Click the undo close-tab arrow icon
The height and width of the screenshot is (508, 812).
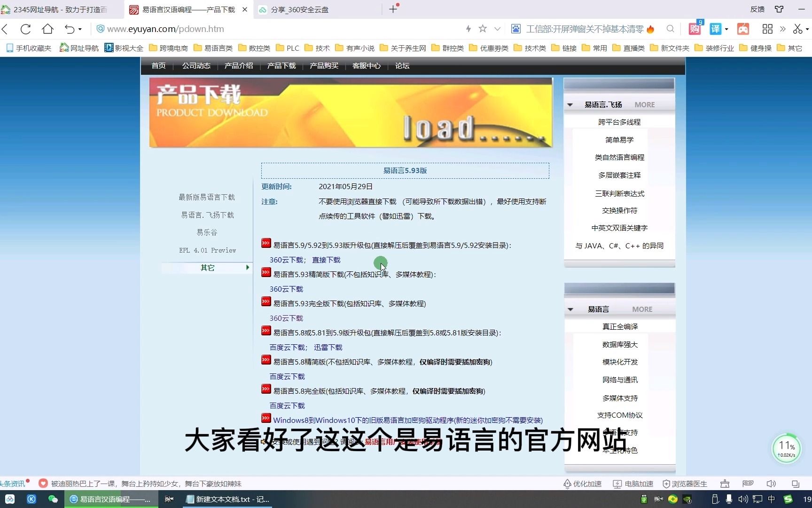pos(69,29)
